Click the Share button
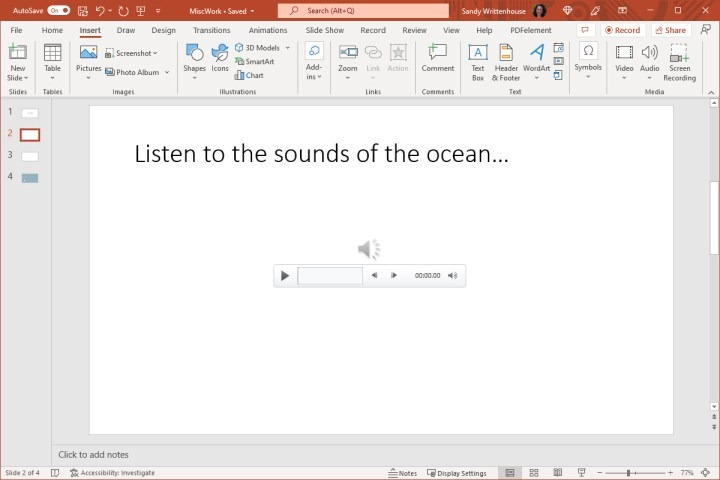Viewport: 720px width, 480px height. pos(670,30)
